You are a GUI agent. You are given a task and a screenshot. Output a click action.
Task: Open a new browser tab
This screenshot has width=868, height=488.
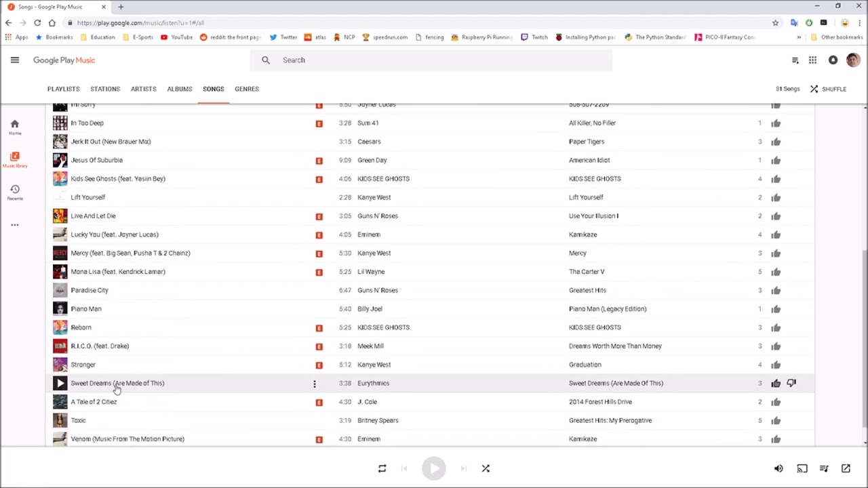pyautogui.click(x=121, y=7)
